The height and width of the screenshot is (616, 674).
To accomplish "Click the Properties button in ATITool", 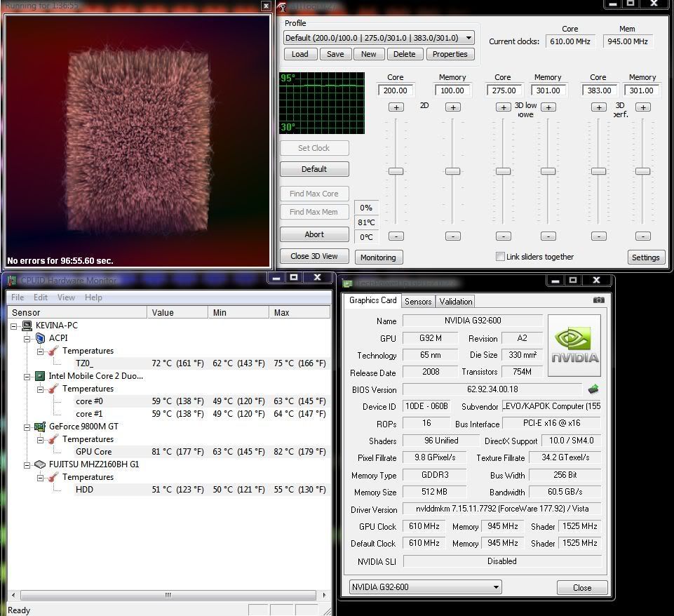I will pyautogui.click(x=450, y=54).
